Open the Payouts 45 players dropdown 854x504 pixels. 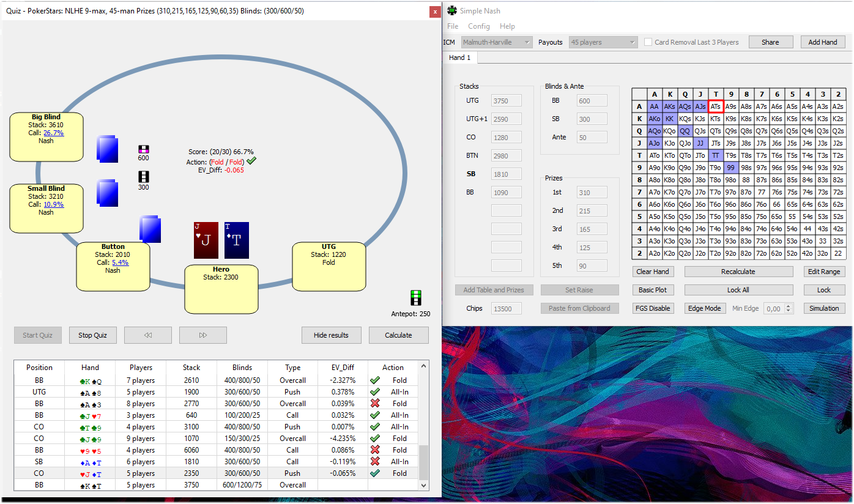click(603, 42)
